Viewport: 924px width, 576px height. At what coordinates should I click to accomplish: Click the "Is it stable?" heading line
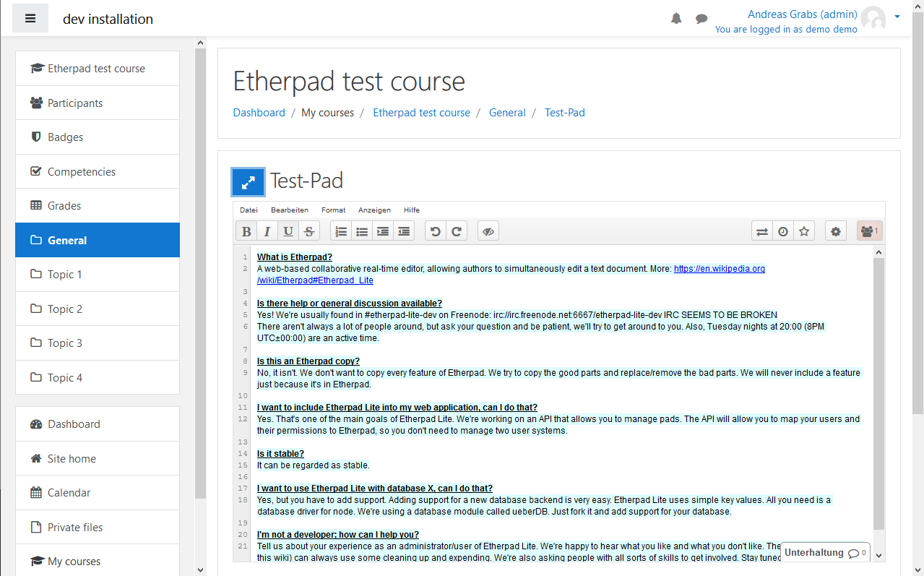pyautogui.click(x=280, y=454)
